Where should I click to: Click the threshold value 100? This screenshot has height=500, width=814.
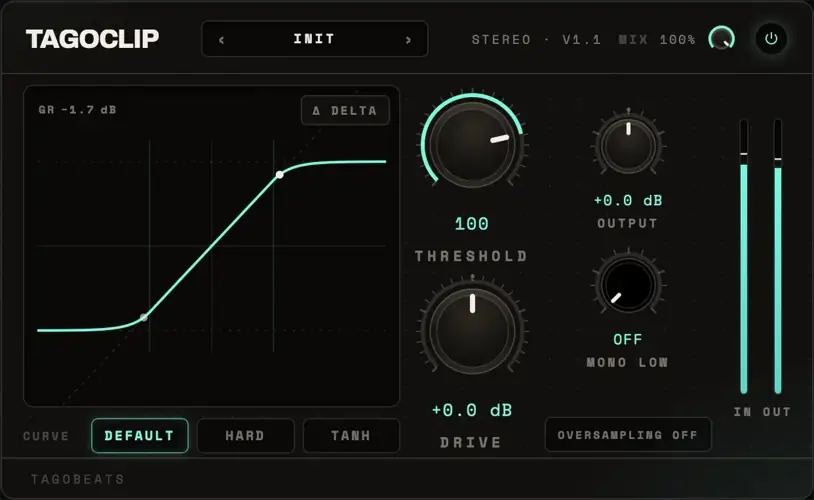(471, 224)
